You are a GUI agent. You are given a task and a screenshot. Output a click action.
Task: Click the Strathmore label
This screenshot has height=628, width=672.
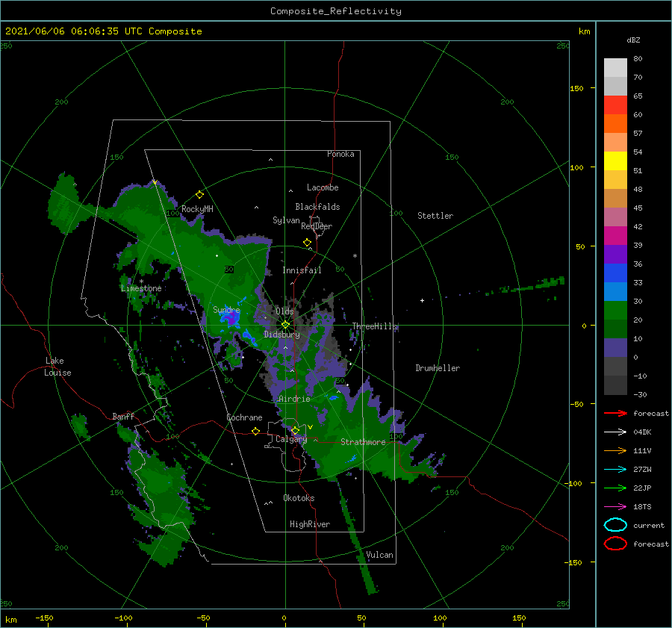363,442
